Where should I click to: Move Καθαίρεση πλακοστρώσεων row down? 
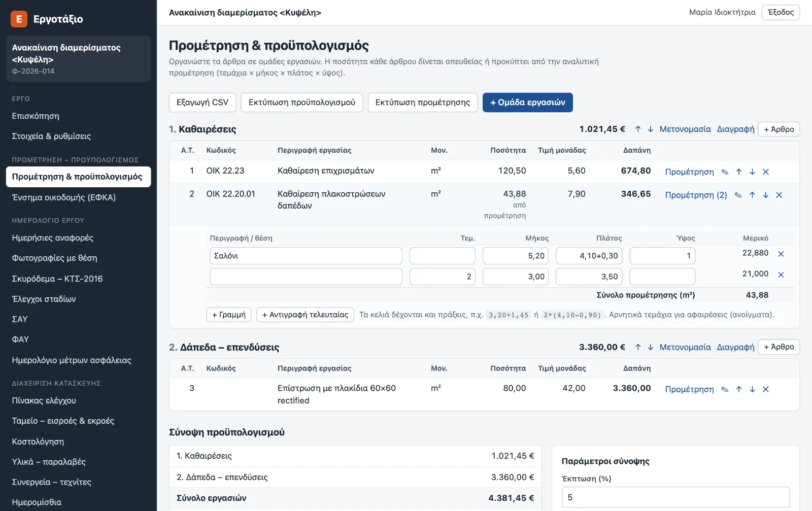pos(765,195)
